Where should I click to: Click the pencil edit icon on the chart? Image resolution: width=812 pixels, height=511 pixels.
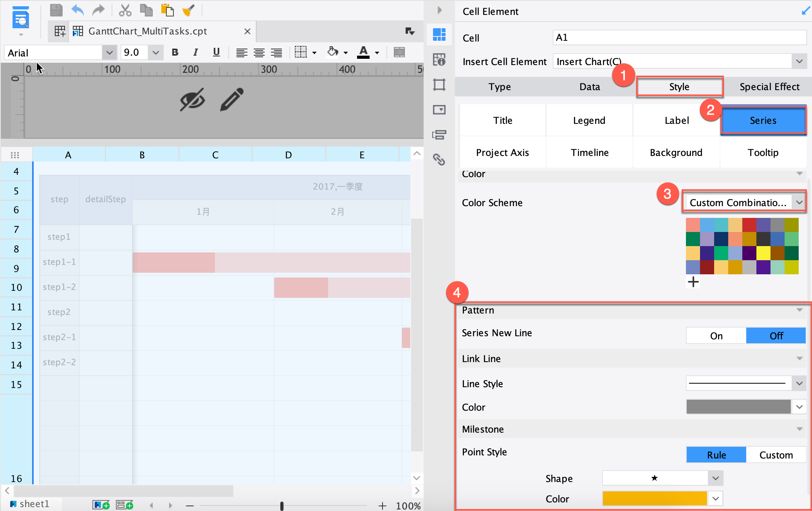(x=231, y=100)
